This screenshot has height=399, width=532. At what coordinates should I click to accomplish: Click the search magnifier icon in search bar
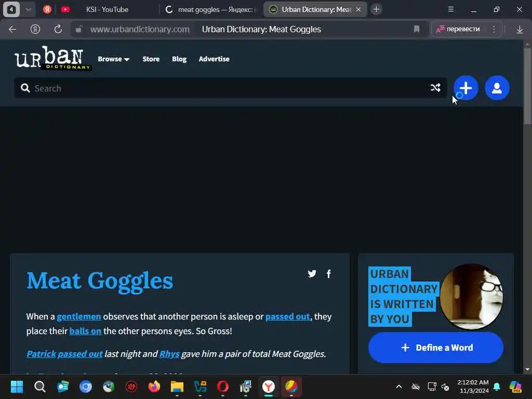coord(25,88)
